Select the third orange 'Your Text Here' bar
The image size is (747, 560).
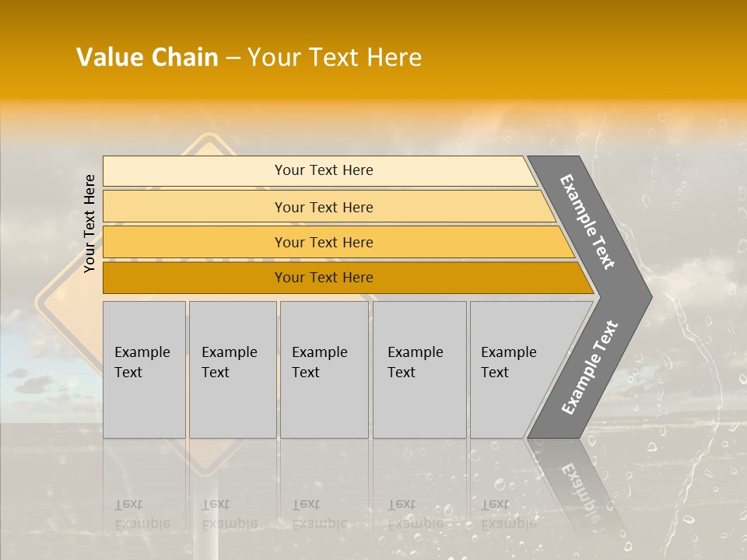point(323,242)
